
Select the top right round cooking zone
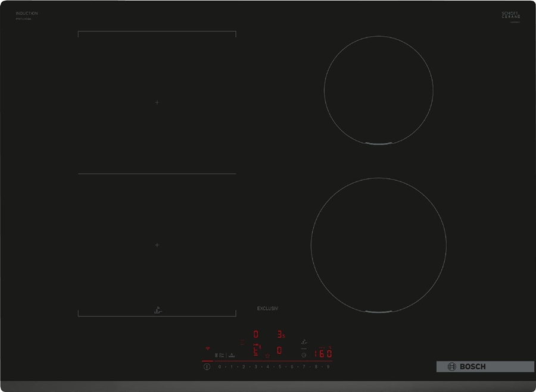(x=378, y=90)
